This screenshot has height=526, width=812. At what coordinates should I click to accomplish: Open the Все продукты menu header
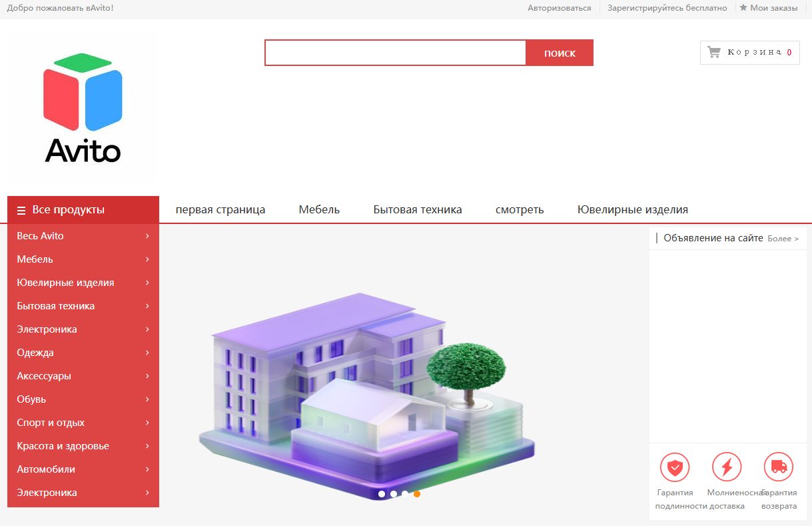pos(83,210)
